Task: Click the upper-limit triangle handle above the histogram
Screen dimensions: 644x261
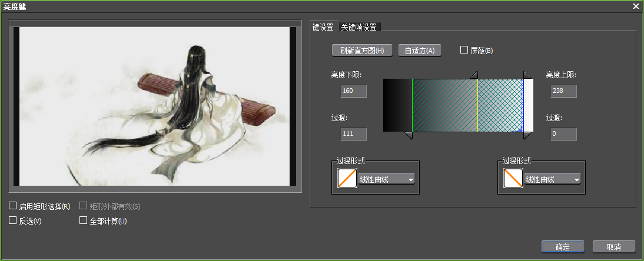Action: point(527,75)
